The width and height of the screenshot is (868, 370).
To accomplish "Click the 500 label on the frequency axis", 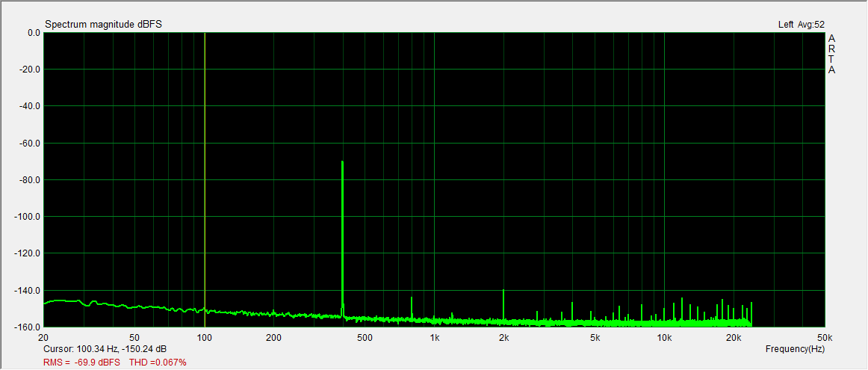I will (365, 337).
